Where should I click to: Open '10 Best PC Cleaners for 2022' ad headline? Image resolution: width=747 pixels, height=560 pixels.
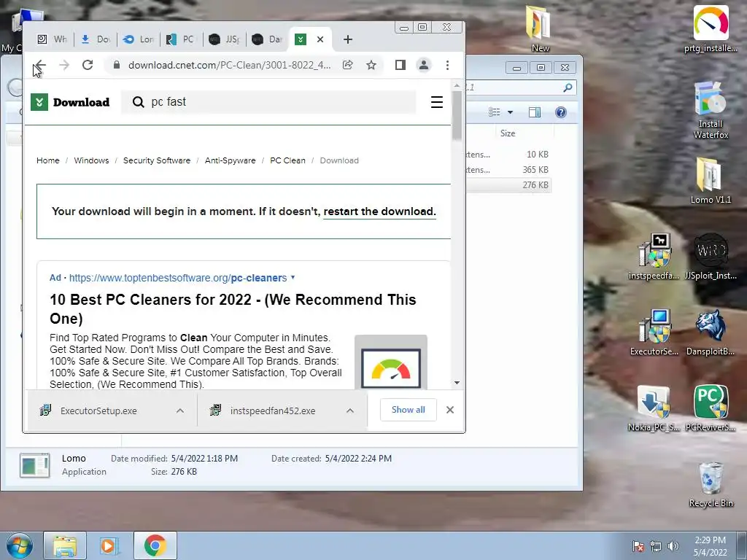pyautogui.click(x=233, y=309)
